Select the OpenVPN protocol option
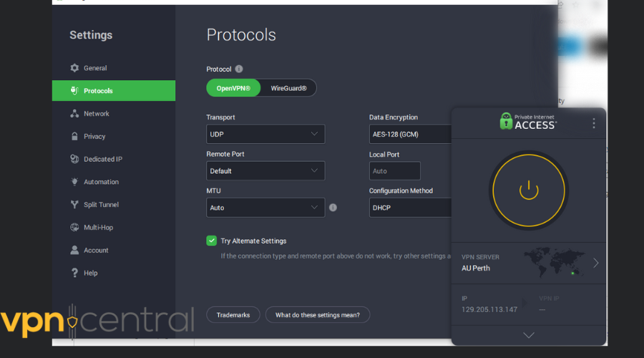The height and width of the screenshot is (358, 644). [x=233, y=88]
